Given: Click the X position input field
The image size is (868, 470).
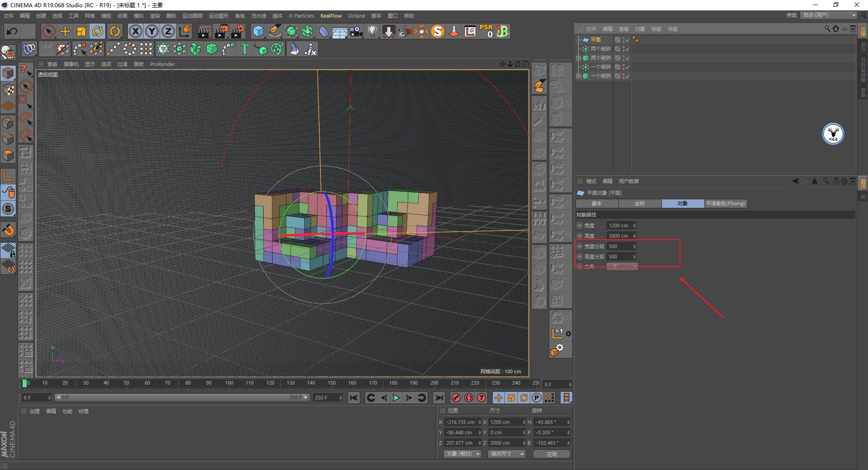Looking at the screenshot, I should click(x=460, y=422).
